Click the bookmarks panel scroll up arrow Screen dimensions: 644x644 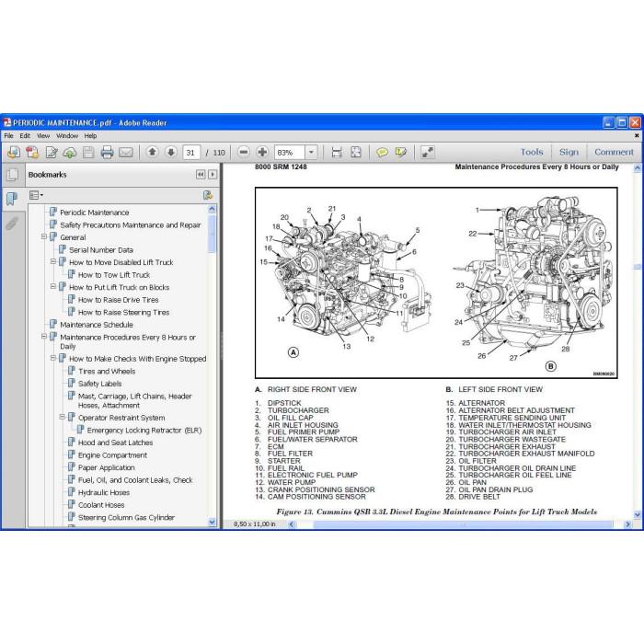coord(212,209)
